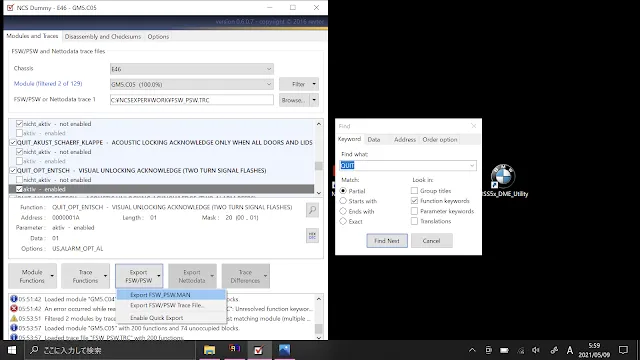Choose Enable Quick Export menu item

pyautogui.click(x=171, y=318)
